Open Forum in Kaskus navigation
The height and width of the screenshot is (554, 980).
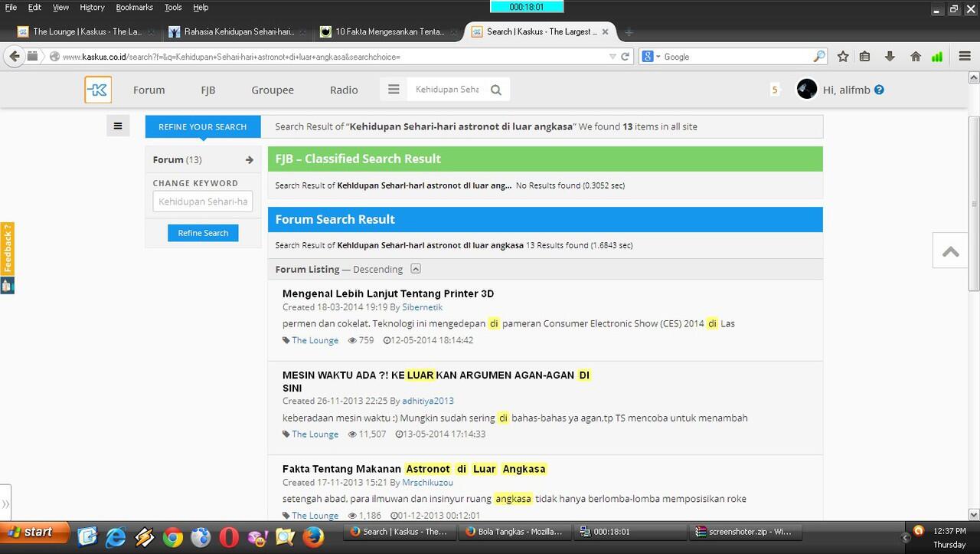coord(149,90)
